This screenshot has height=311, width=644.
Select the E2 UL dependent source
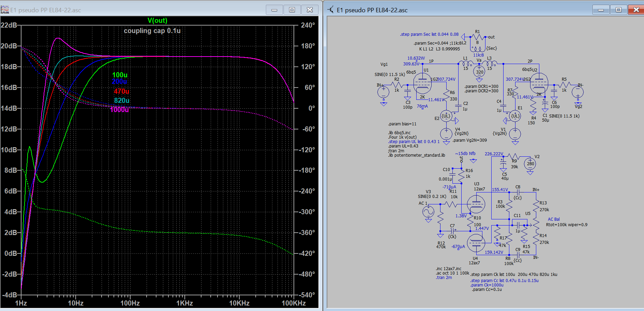point(446,116)
